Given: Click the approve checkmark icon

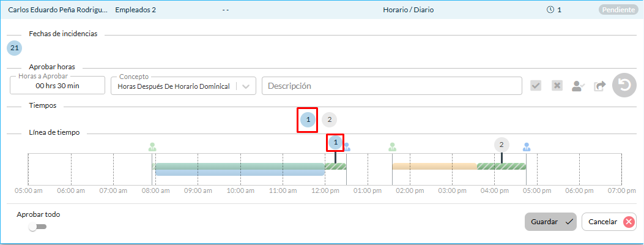Looking at the screenshot, I should tap(536, 86).
